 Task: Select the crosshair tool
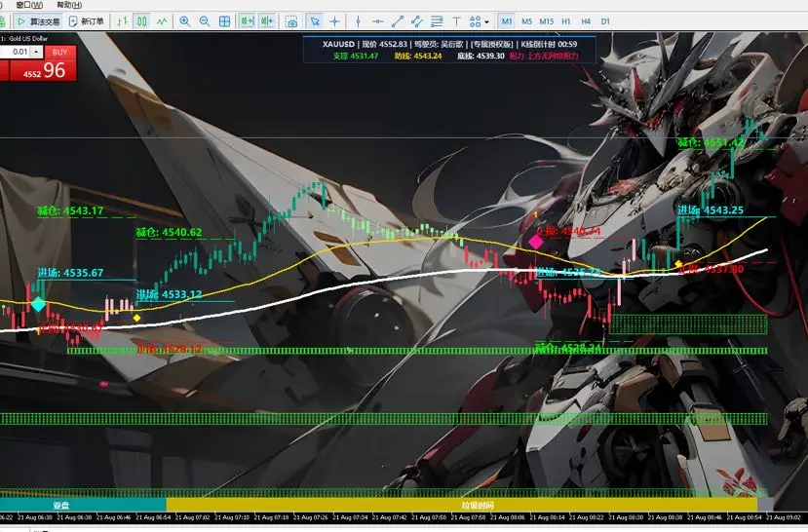[334, 21]
